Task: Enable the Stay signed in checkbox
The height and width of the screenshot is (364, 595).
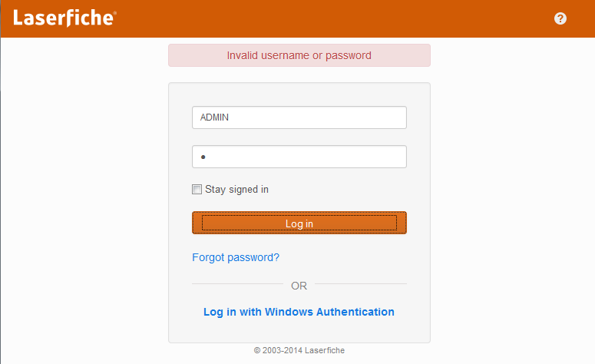Action: 197,189
